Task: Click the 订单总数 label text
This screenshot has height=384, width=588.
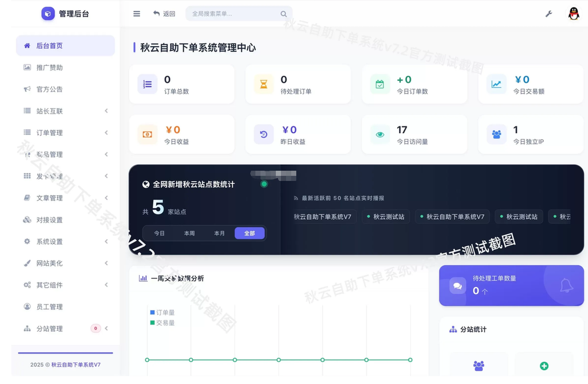Action: [176, 91]
